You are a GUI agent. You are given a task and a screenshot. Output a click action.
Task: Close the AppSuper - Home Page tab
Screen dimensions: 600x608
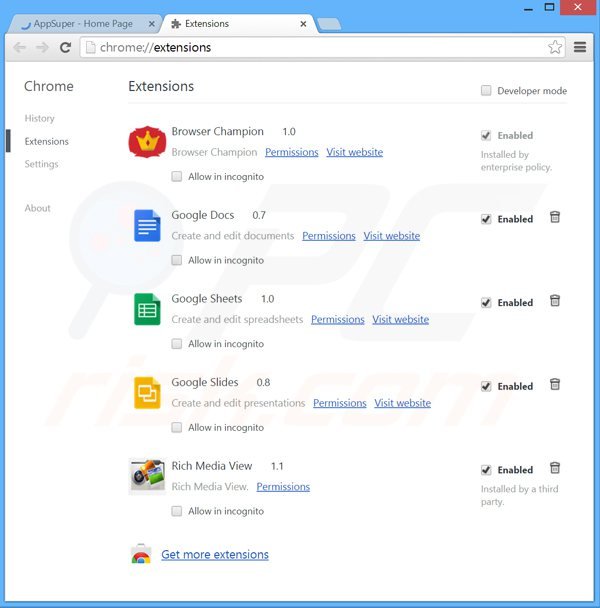tap(152, 24)
